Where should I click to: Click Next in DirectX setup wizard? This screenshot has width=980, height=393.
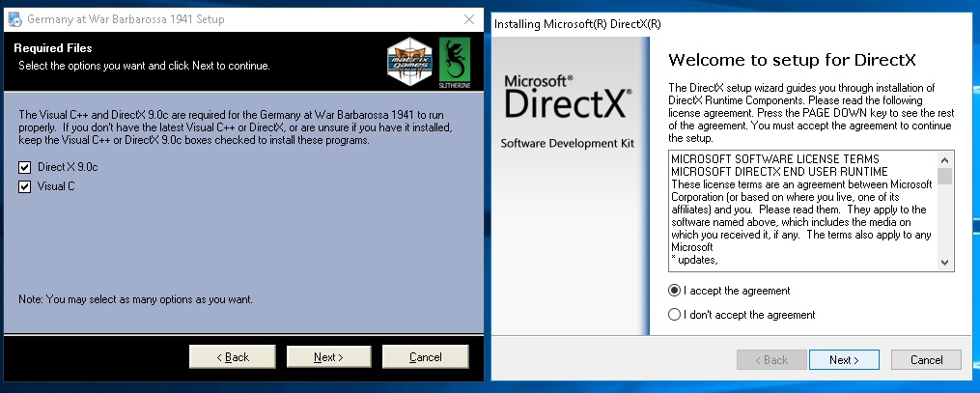[x=844, y=360]
